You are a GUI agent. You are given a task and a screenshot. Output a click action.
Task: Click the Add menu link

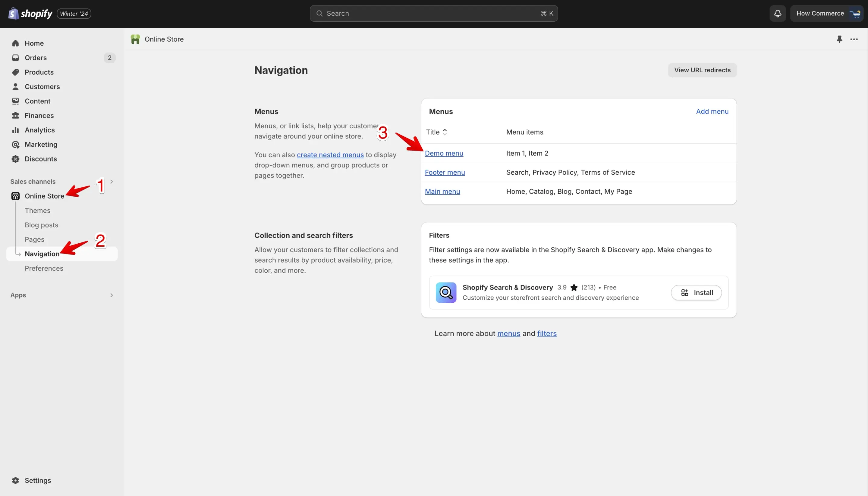coord(712,111)
